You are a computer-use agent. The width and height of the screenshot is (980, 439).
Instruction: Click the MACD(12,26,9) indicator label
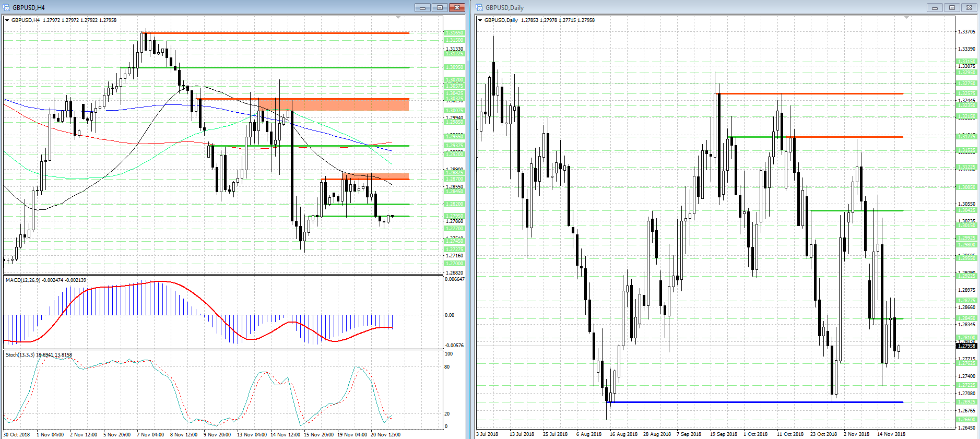click(x=46, y=280)
